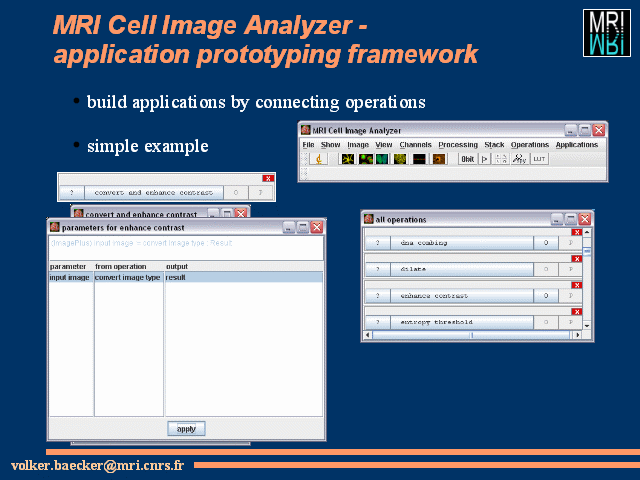Minimize the all operations window
The height and width of the screenshot is (480, 640).
click(557, 219)
